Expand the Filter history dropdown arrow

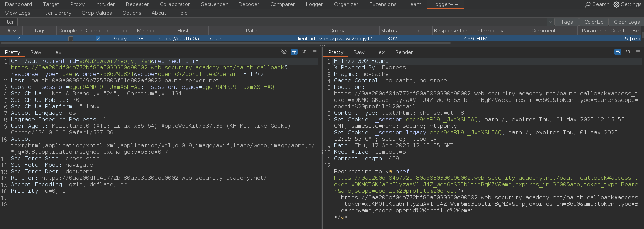(550, 22)
